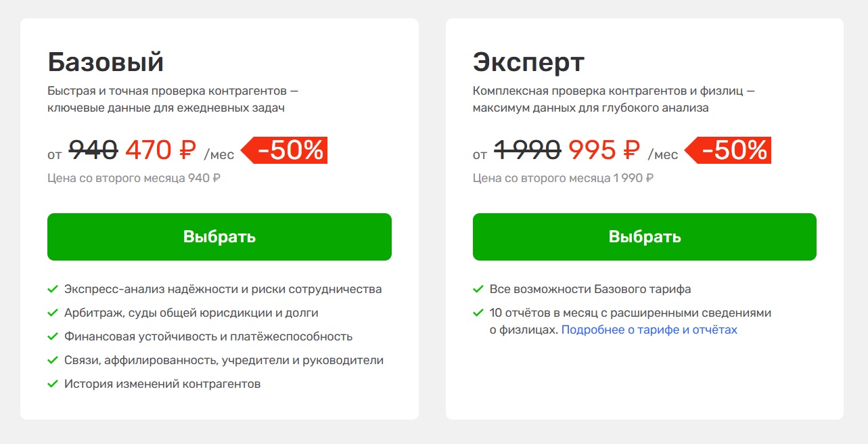This screenshot has height=444, width=868.
Task: Click the checkmark beside «Все возможности Базового тарифа»
Action: pos(478,288)
